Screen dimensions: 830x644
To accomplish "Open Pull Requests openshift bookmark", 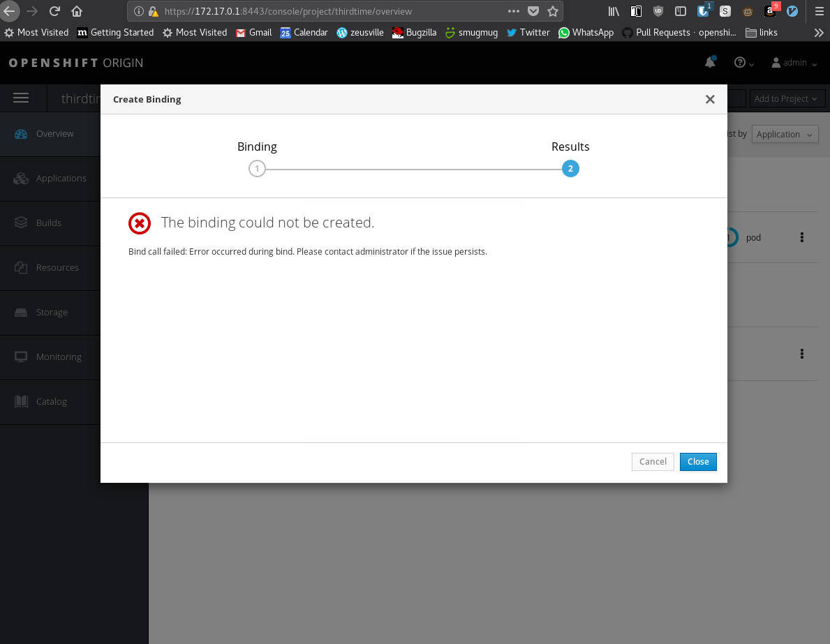I will tap(679, 33).
